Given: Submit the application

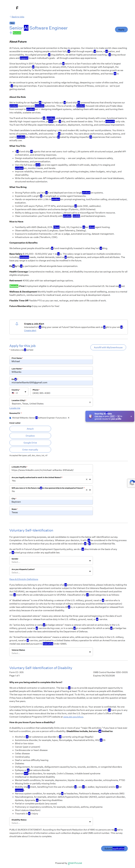Looking at the screenshot, I should pos(114,848).
